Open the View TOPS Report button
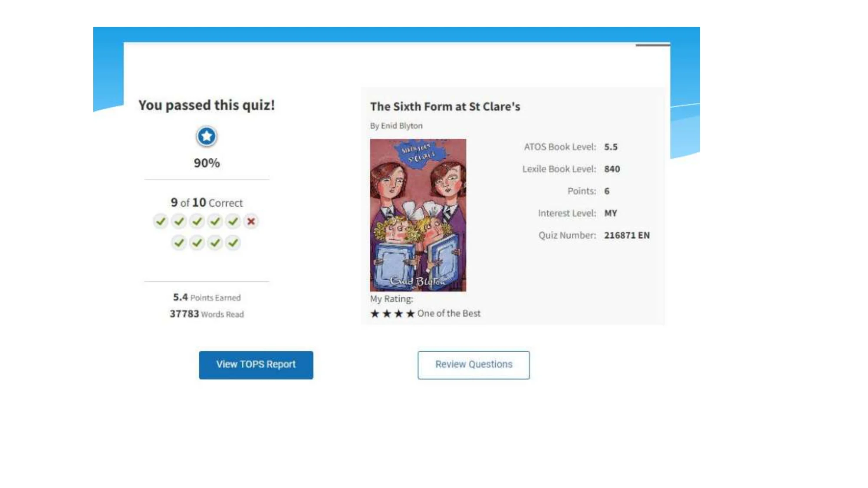The image size is (868, 488). coord(256,365)
